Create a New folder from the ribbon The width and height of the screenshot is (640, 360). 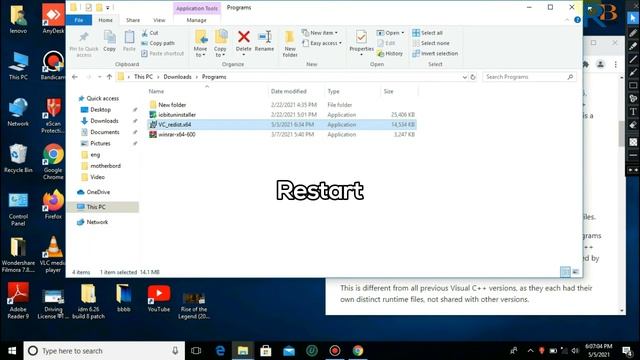(290, 44)
